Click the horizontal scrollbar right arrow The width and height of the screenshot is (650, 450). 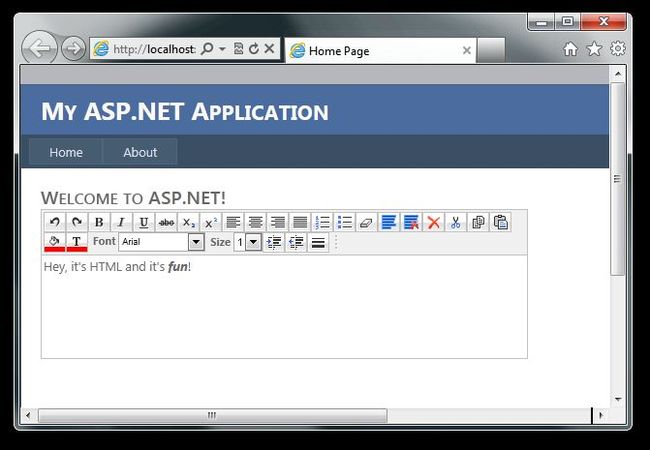tap(601, 415)
